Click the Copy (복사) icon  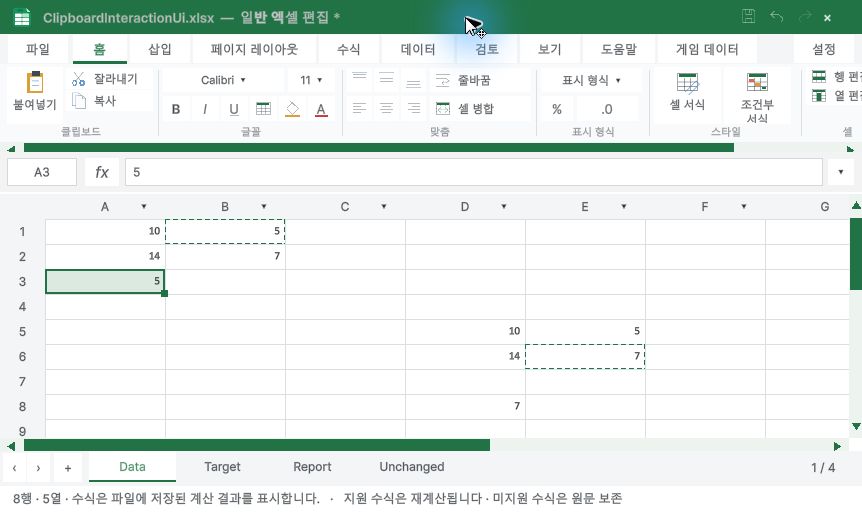(79, 101)
